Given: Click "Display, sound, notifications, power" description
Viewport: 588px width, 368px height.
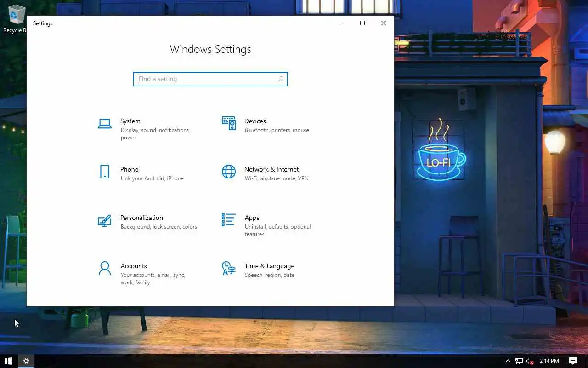Looking at the screenshot, I should point(155,134).
